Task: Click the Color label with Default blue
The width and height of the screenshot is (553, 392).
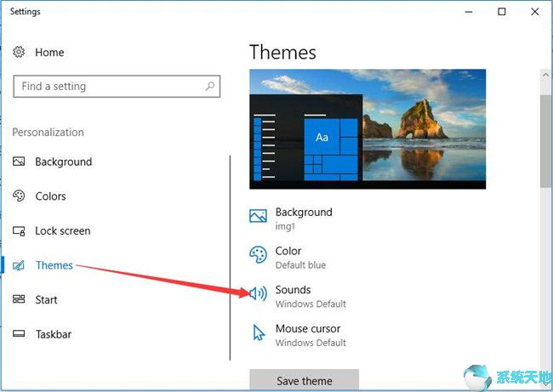Action: (x=288, y=251)
